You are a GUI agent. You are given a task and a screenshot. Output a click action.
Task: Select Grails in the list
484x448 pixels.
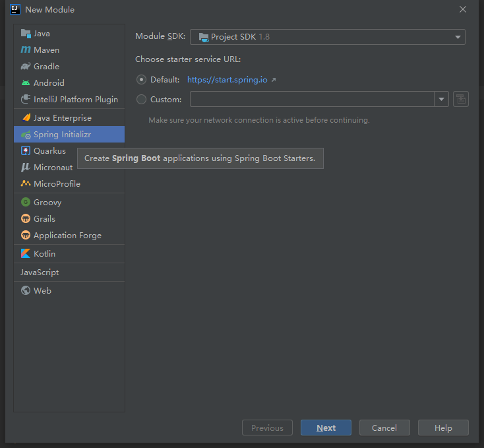pyautogui.click(x=69, y=218)
